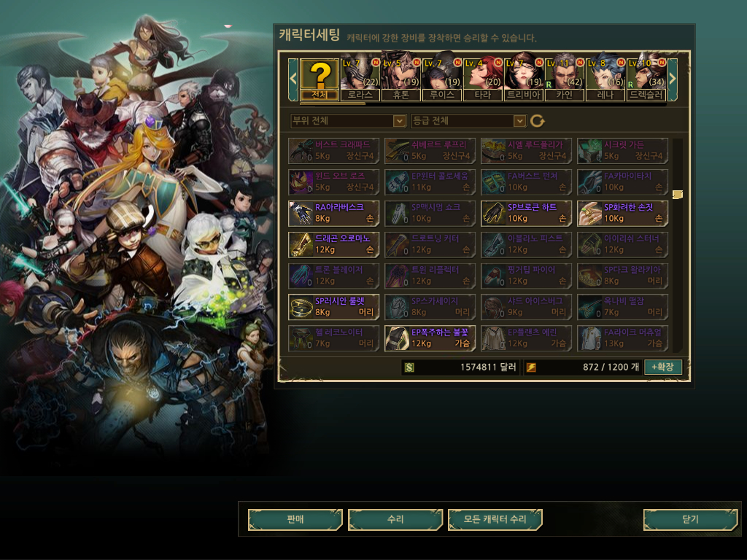The height and width of the screenshot is (560, 747).
Task: Switch to the 카인 character tab
Action: [x=565, y=80]
